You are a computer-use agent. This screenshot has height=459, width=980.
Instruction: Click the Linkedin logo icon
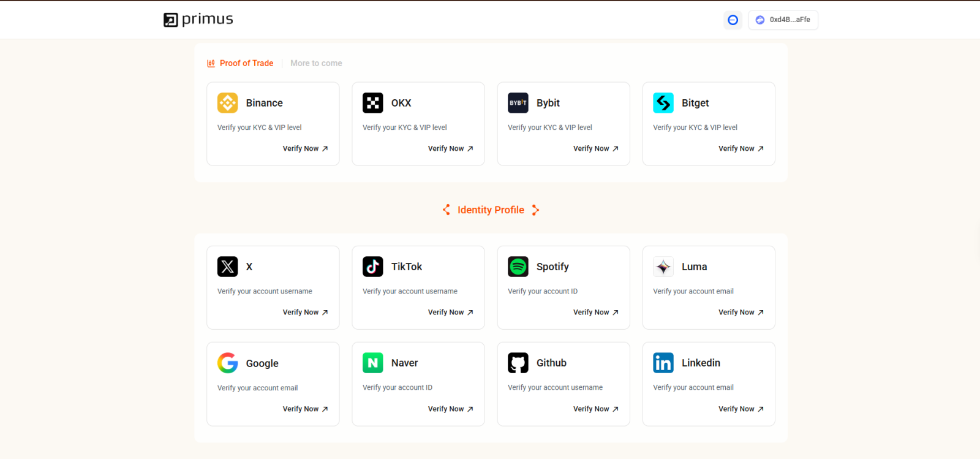[x=663, y=363]
